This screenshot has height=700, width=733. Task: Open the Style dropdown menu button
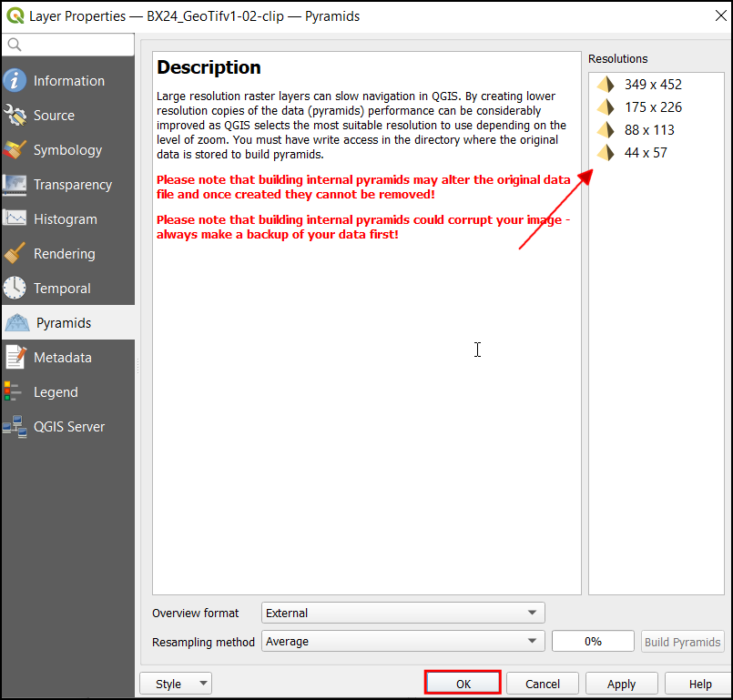click(176, 684)
